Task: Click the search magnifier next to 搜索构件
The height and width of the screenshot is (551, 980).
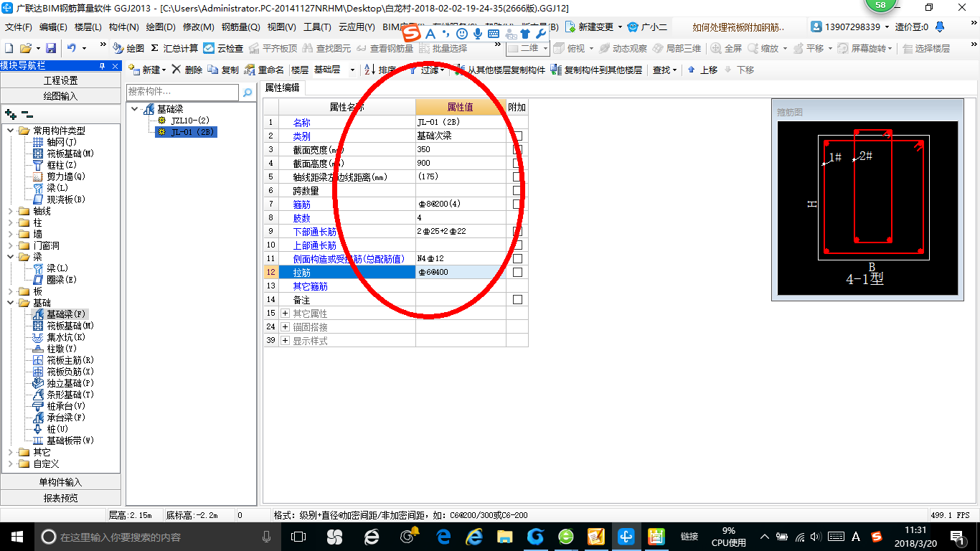Action: (248, 93)
